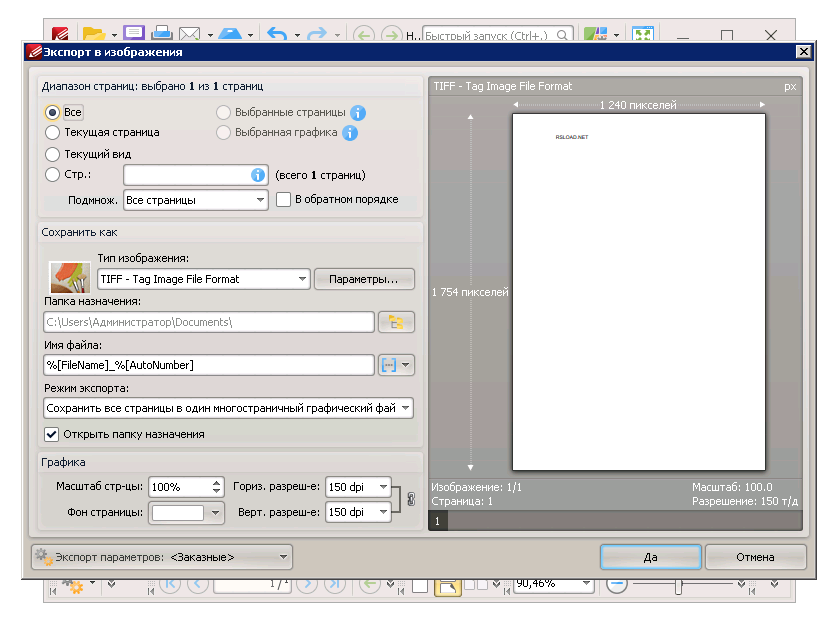Open undo history arrow in main toolbar
Image resolution: width=828 pixels, height=619 pixels.
click(x=297, y=35)
